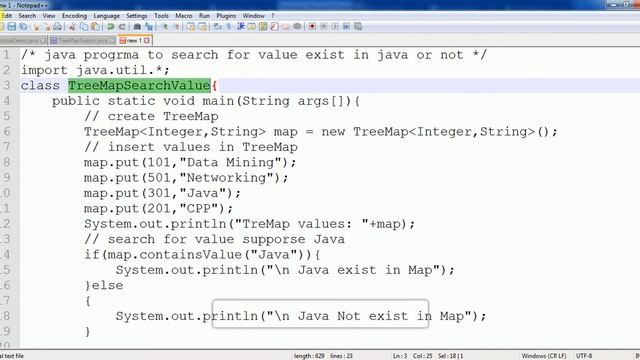Viewport: 640px width, 360px height.
Task: Toggle Show Indent Guide icon
Action: 240,27
